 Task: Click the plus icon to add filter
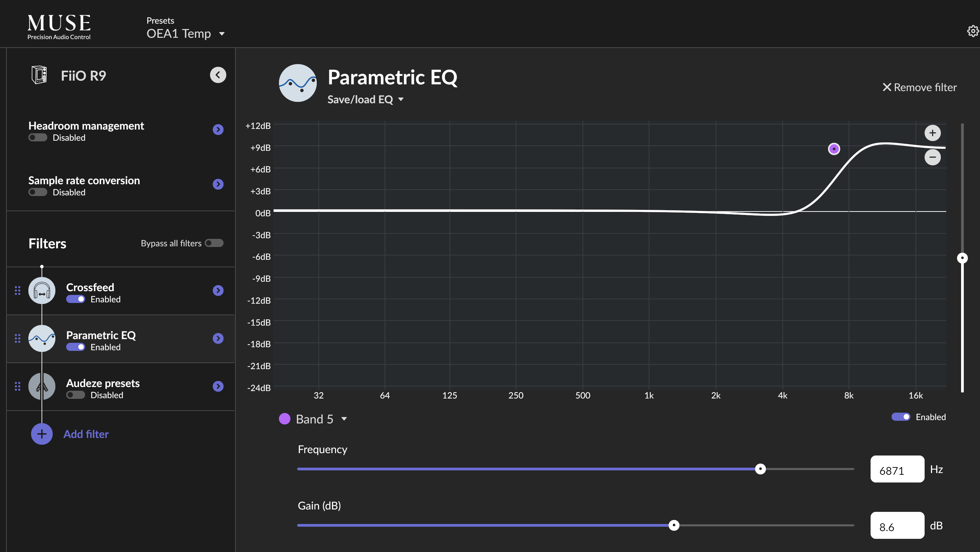pyautogui.click(x=42, y=434)
